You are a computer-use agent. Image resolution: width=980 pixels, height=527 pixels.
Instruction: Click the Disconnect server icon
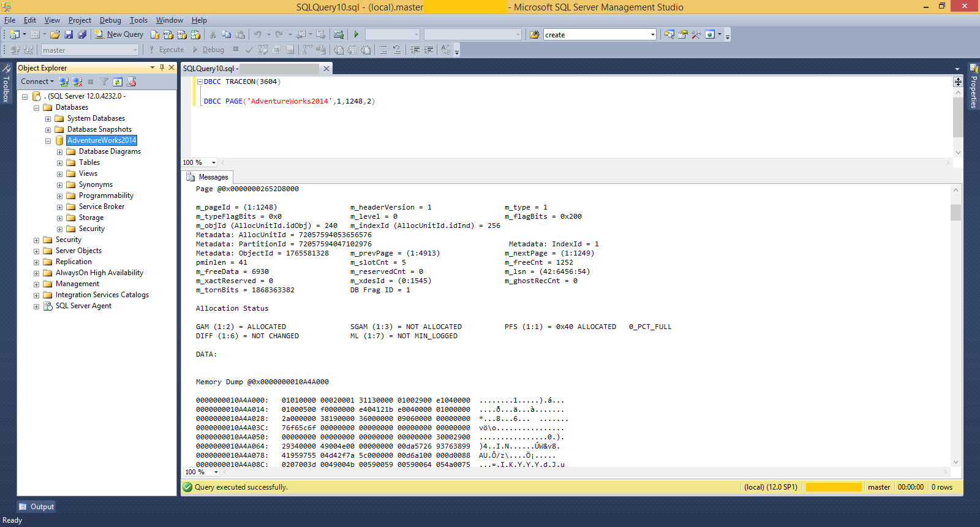(x=77, y=82)
